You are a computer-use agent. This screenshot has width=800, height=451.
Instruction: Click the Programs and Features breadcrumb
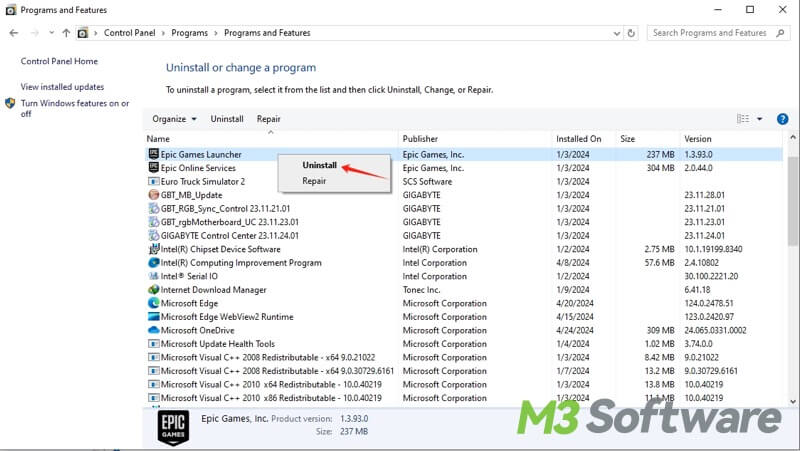tap(267, 33)
